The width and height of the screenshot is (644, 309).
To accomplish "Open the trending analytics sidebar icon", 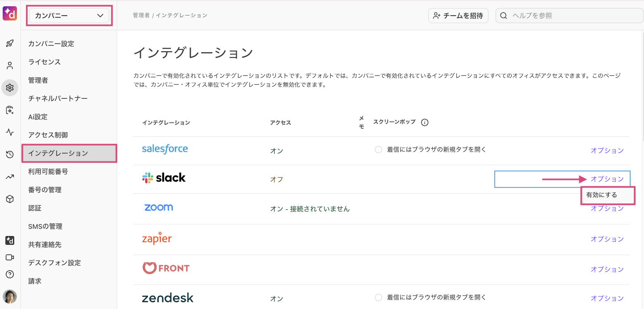I will (10, 177).
